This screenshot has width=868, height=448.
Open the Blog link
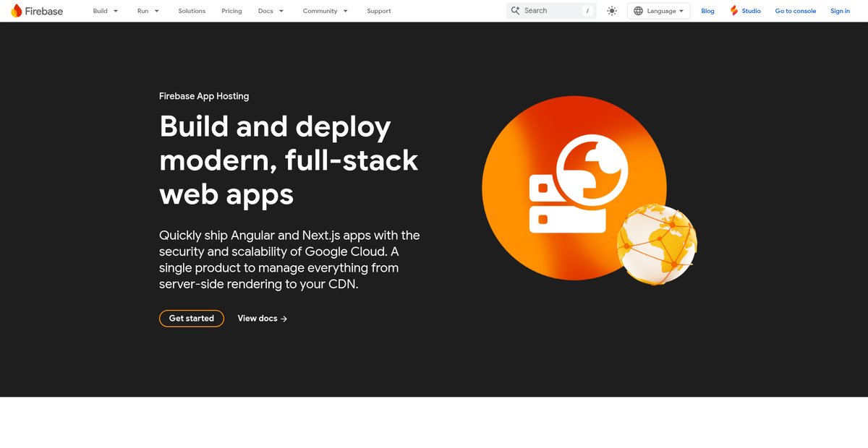pyautogui.click(x=707, y=11)
